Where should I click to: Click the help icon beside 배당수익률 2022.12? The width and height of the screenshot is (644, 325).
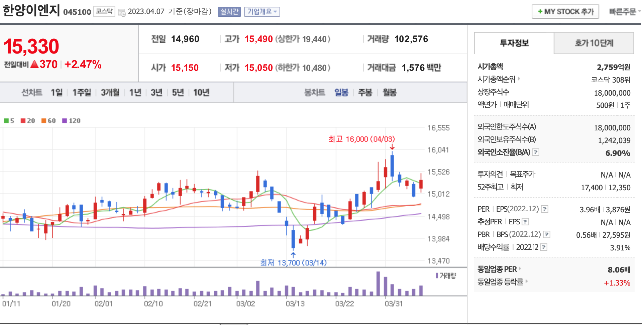pyautogui.click(x=544, y=247)
